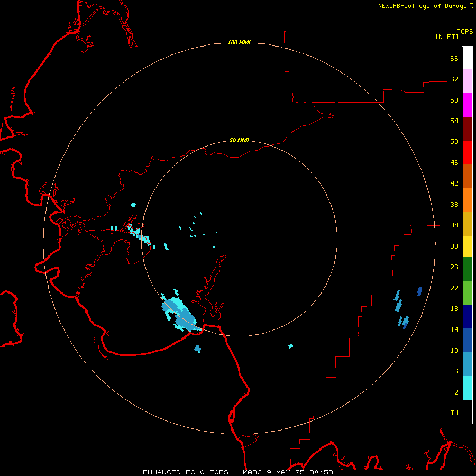Click the KABC station identifier in caption
Screen dimensions: 476x476
pyautogui.click(x=253, y=472)
